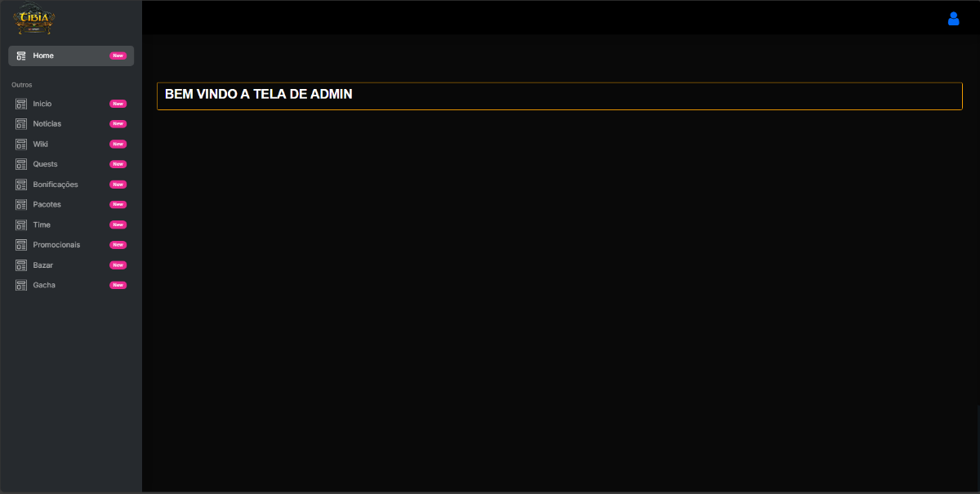Click the Home sidebar icon

pos(21,56)
